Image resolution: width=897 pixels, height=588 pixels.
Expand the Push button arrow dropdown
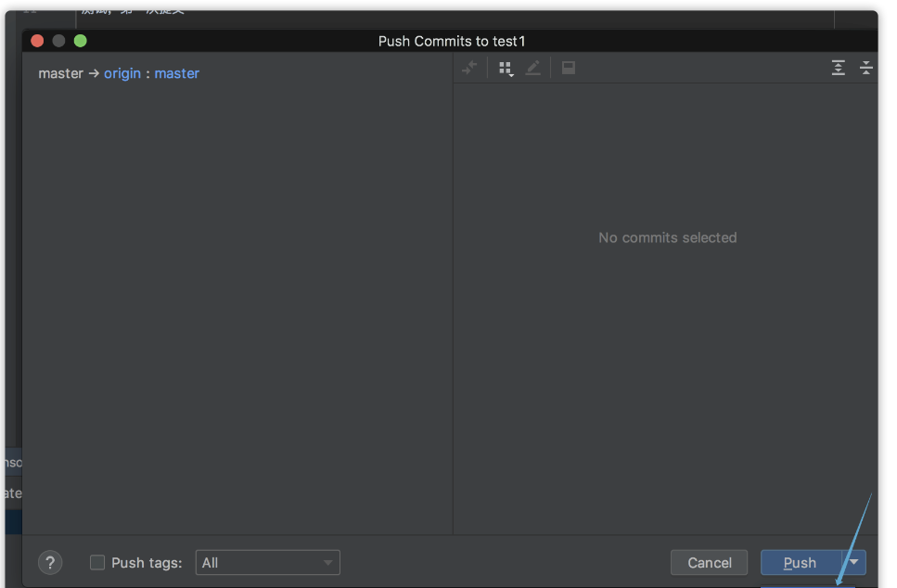[x=854, y=562]
